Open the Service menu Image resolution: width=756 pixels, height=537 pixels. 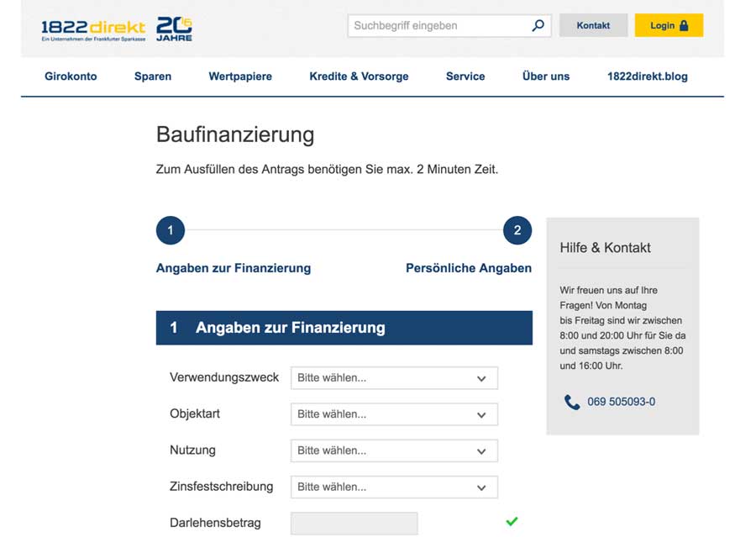pos(465,76)
